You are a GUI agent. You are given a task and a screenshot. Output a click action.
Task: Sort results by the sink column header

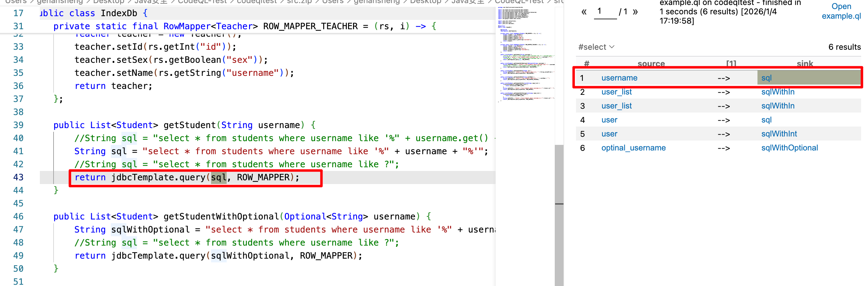click(804, 64)
